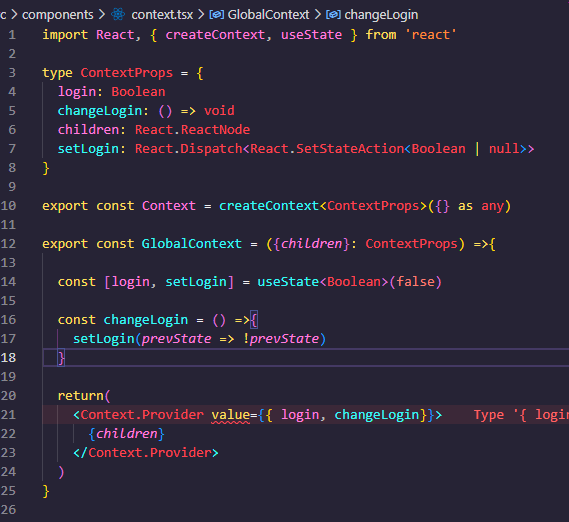This screenshot has height=522, width=569.
Task: Expand chevron after context.tsx in breadcrumb
Action: pos(201,15)
